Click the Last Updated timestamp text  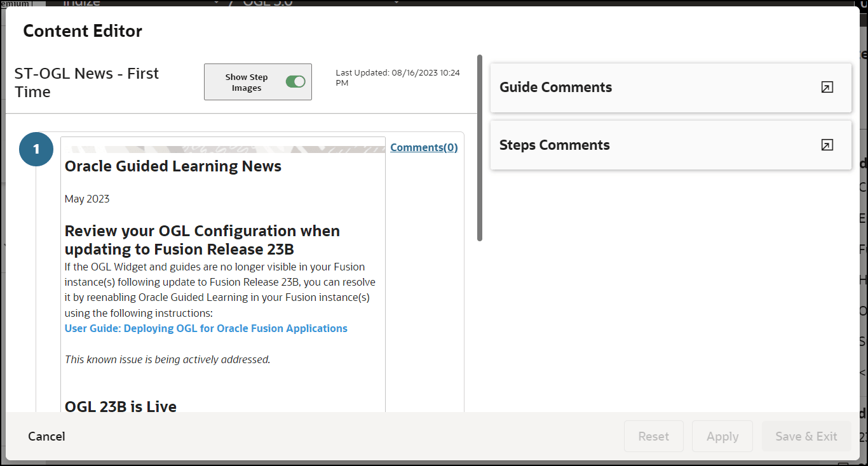click(x=398, y=77)
